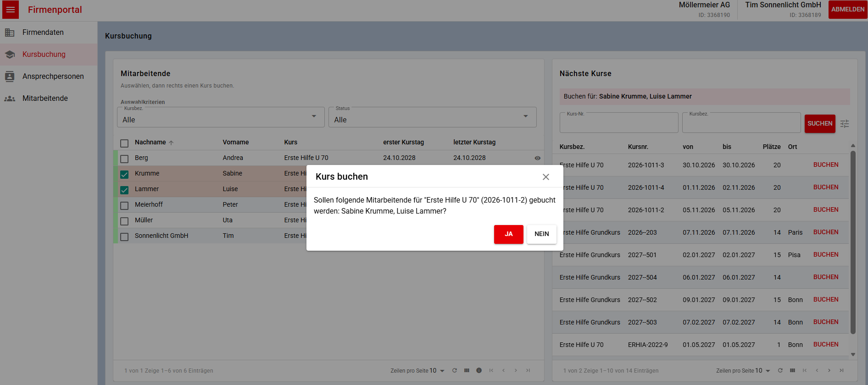
Task: Check the checkbox for Müller
Action: pos(124,221)
